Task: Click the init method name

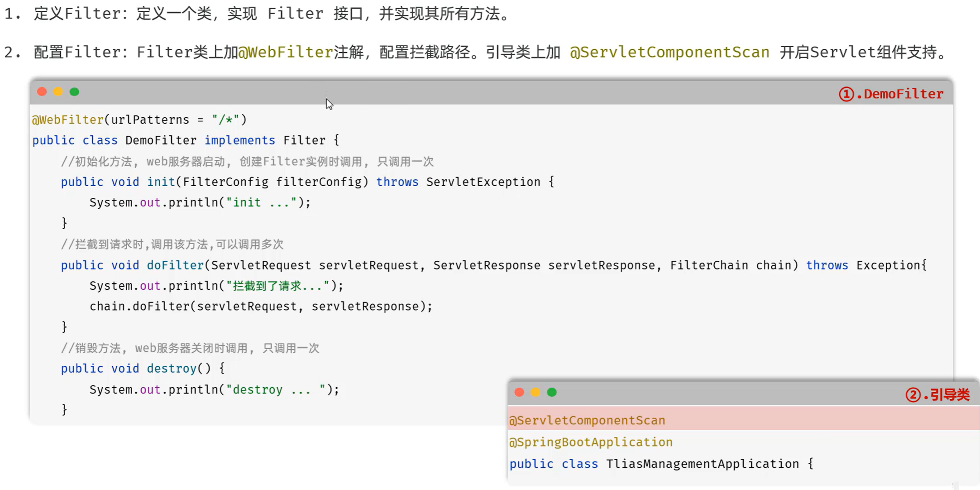Action: pyautogui.click(x=161, y=182)
